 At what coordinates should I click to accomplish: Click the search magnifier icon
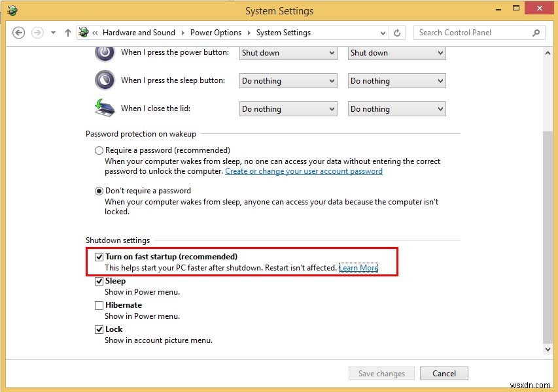tap(535, 33)
